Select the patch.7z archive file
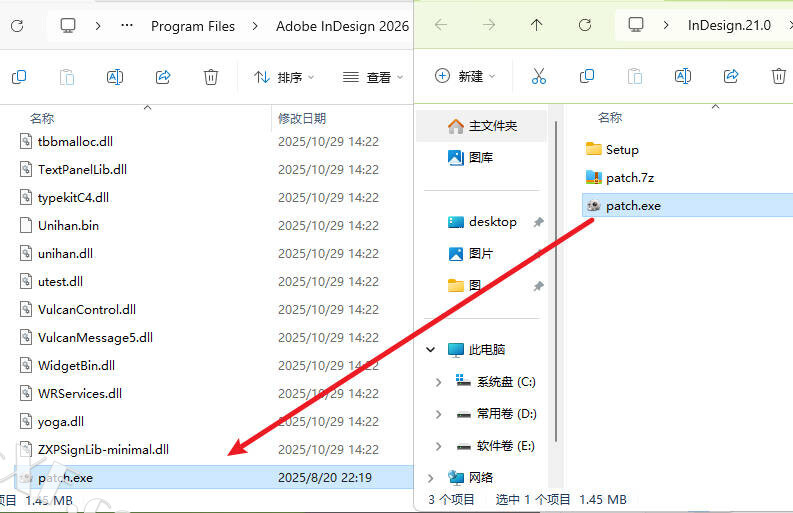 [629, 177]
